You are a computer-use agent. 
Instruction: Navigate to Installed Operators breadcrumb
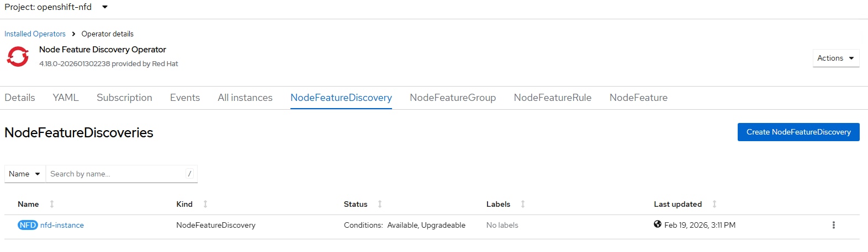[35, 34]
